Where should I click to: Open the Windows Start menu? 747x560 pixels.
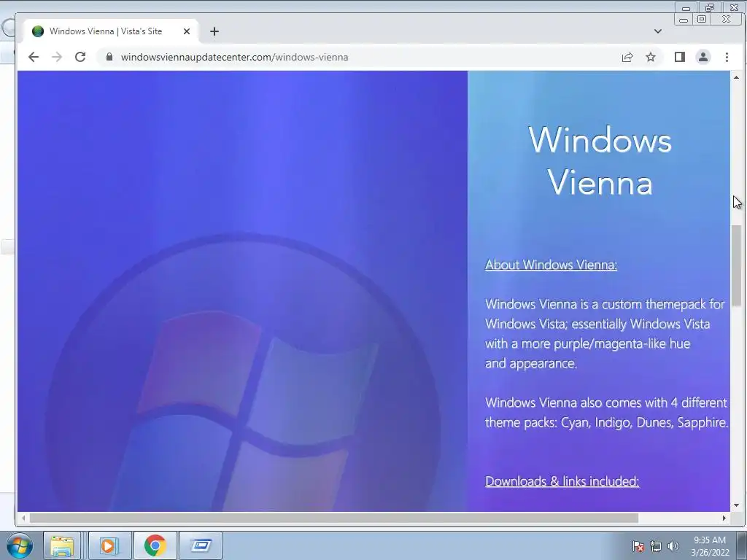20,545
